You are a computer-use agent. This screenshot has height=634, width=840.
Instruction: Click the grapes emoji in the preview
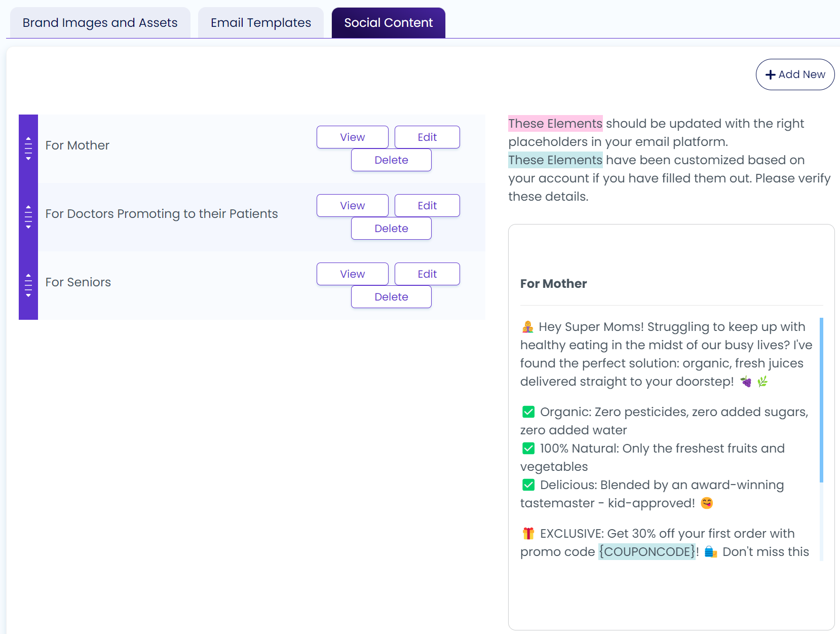pyautogui.click(x=746, y=382)
